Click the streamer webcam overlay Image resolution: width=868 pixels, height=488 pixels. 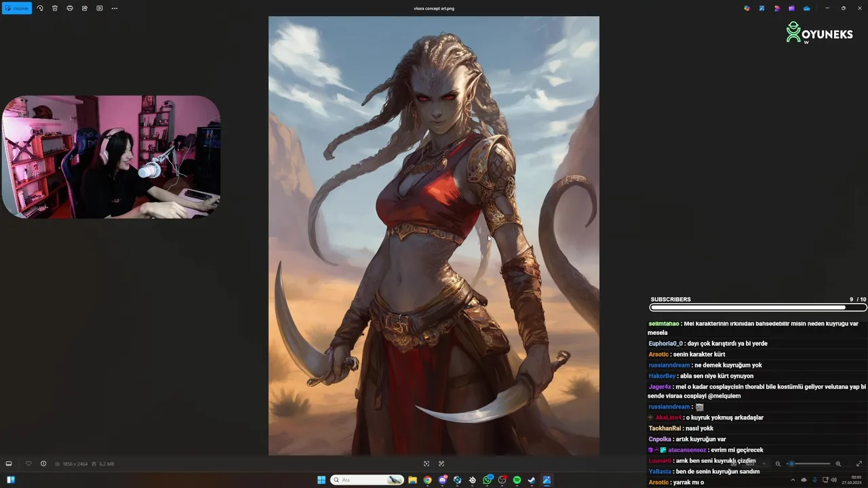111,157
